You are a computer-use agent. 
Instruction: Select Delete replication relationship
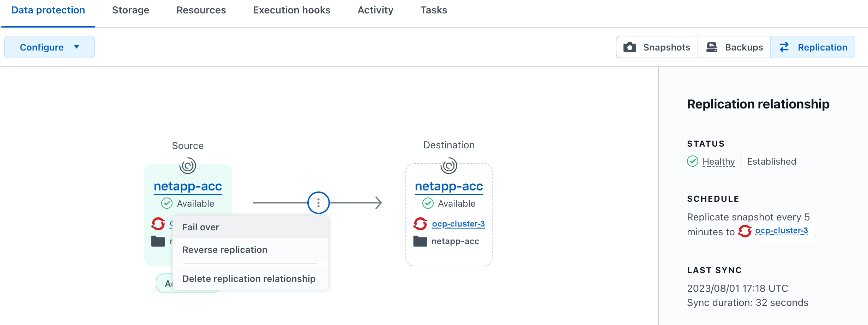[x=249, y=279]
